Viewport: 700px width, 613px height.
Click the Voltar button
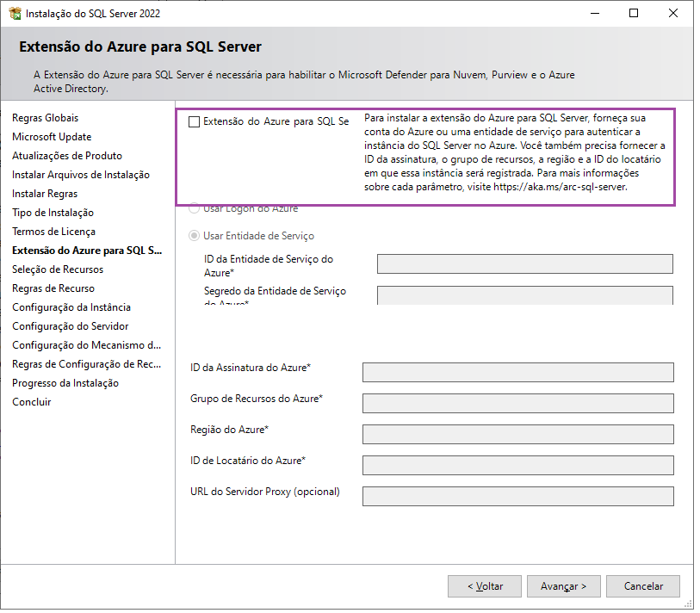[x=485, y=586]
